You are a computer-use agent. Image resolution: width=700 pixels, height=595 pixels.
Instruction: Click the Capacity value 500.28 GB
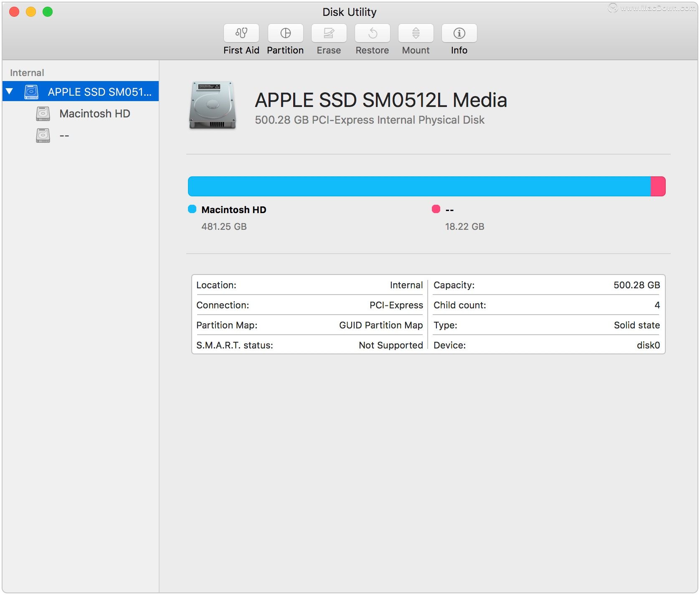[637, 285]
